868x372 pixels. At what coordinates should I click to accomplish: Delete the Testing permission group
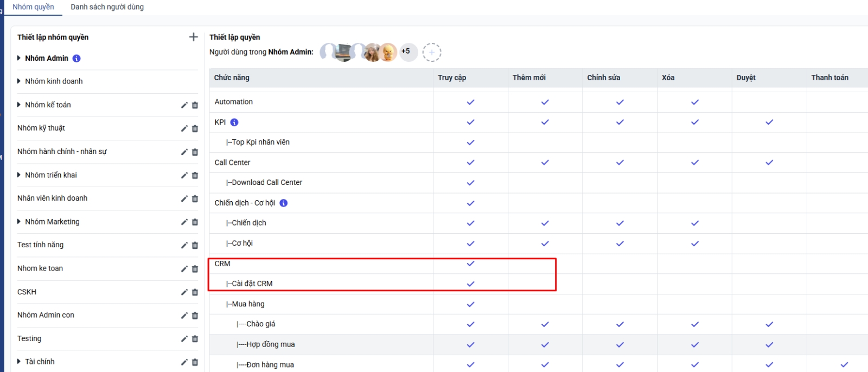click(195, 339)
